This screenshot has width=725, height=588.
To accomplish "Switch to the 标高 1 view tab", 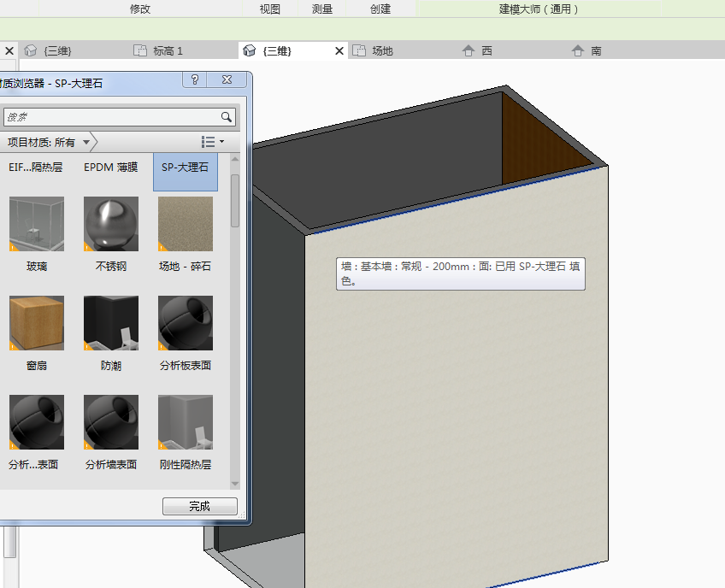I will 168,51.
